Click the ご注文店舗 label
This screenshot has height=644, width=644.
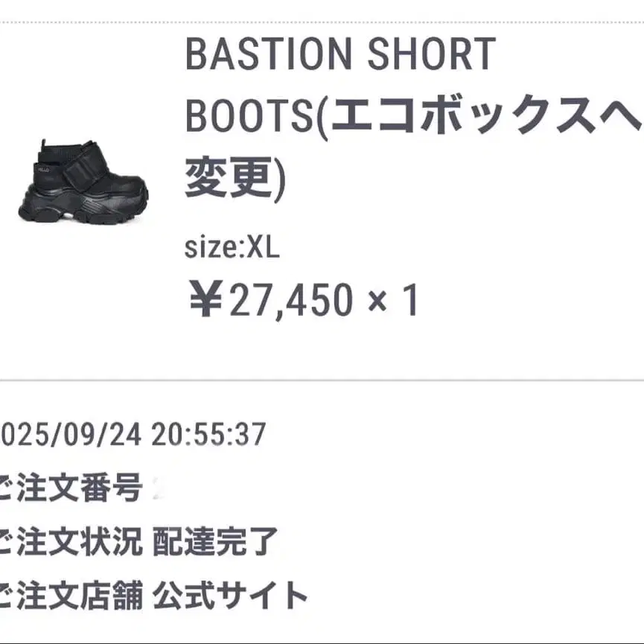click(x=70, y=595)
